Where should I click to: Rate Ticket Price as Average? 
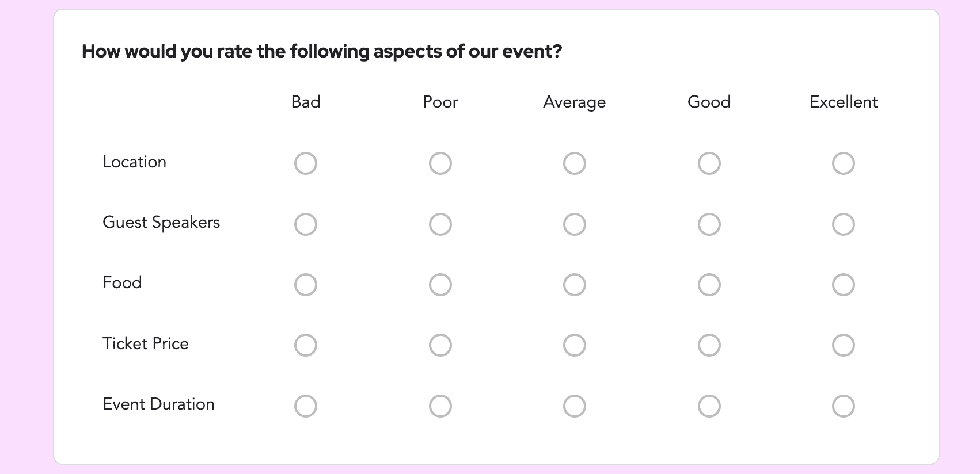coord(574,345)
